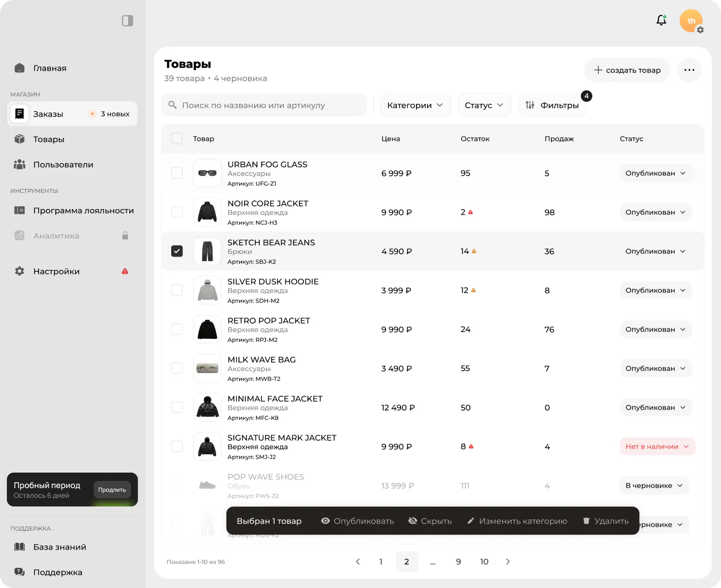Click the stock warning icon for SKETCH BEAR JEANS
The height and width of the screenshot is (588, 721).
(x=474, y=252)
